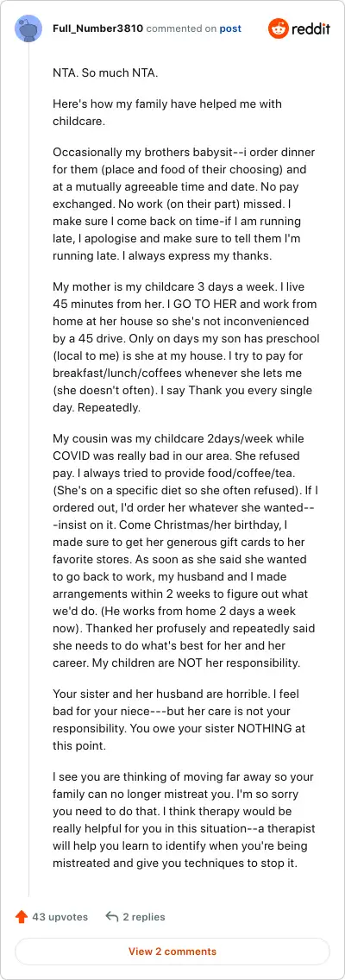Upvote the comment with the orange arrow

[x=22, y=917]
